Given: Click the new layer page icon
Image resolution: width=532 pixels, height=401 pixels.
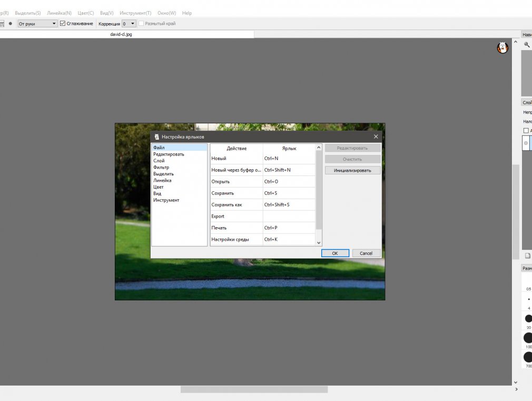Looking at the screenshot, I should click(x=528, y=256).
